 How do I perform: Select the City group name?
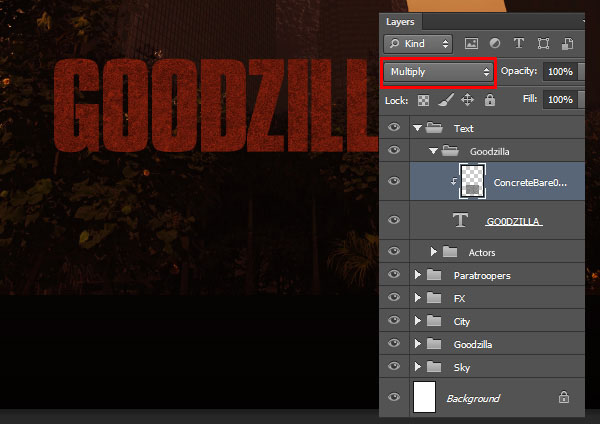click(461, 322)
